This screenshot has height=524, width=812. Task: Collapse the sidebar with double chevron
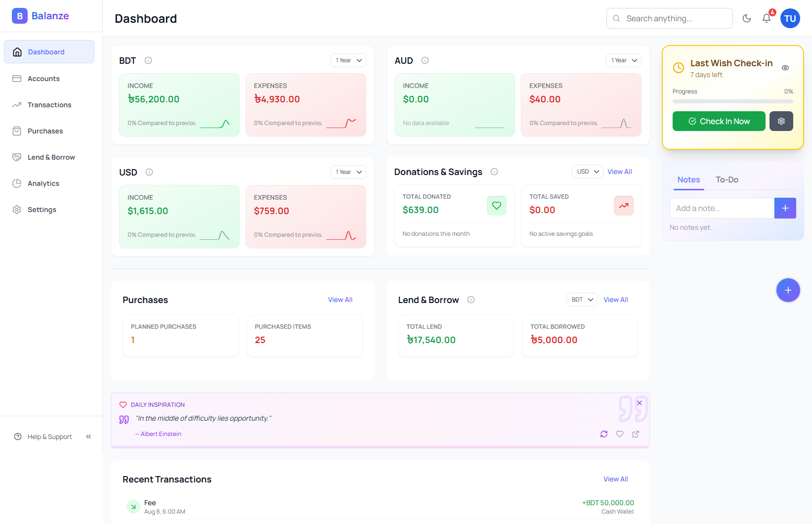88,437
